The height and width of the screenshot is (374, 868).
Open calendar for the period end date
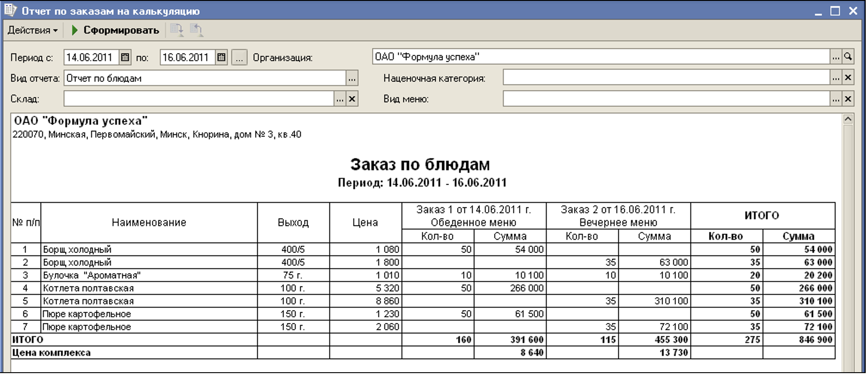click(x=221, y=58)
